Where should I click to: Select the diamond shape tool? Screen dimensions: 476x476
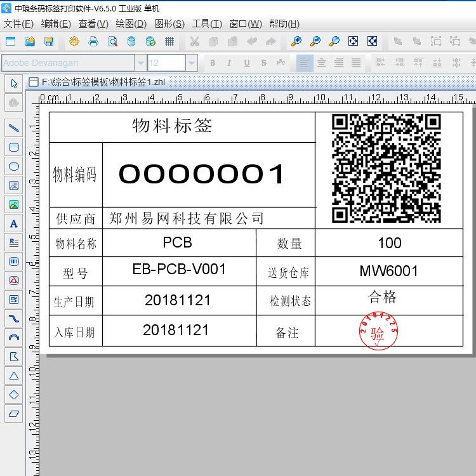[x=14, y=395]
